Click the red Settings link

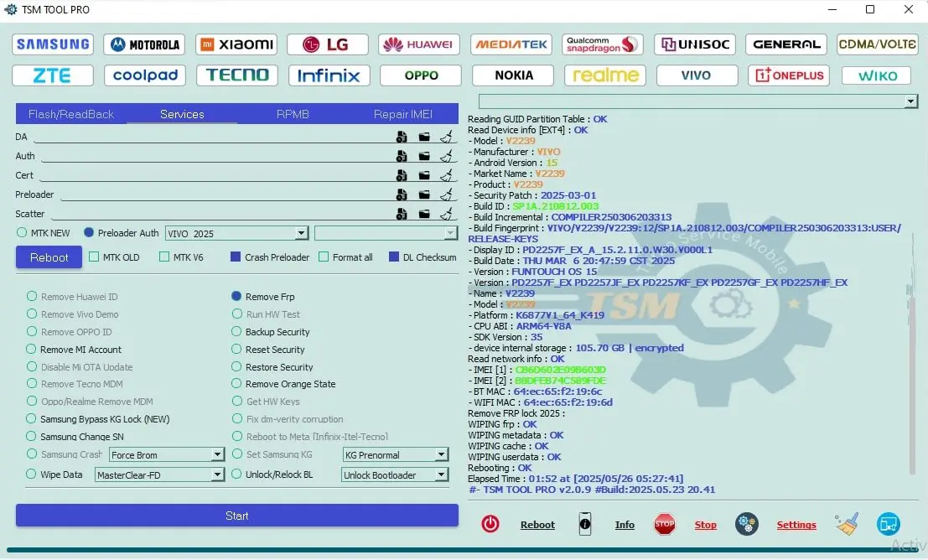pos(796,525)
